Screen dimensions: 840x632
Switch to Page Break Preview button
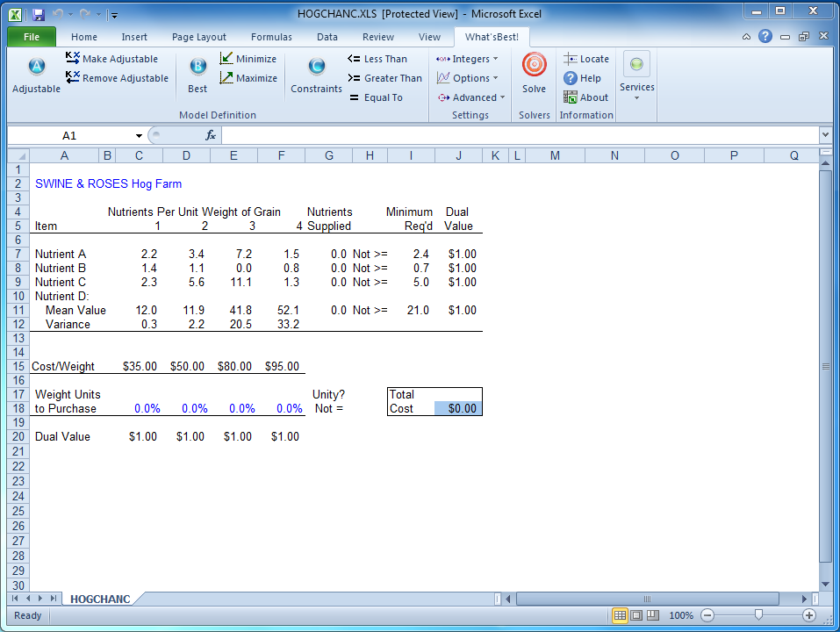pos(652,615)
